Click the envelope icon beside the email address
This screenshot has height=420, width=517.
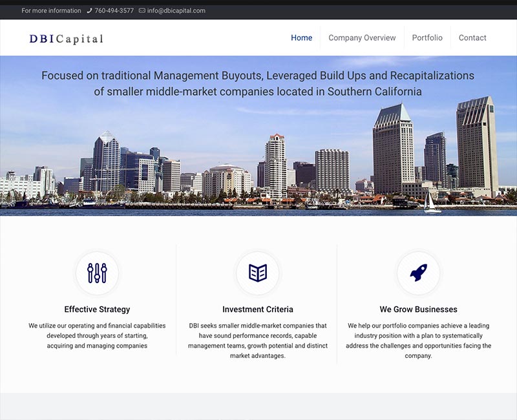coord(142,11)
